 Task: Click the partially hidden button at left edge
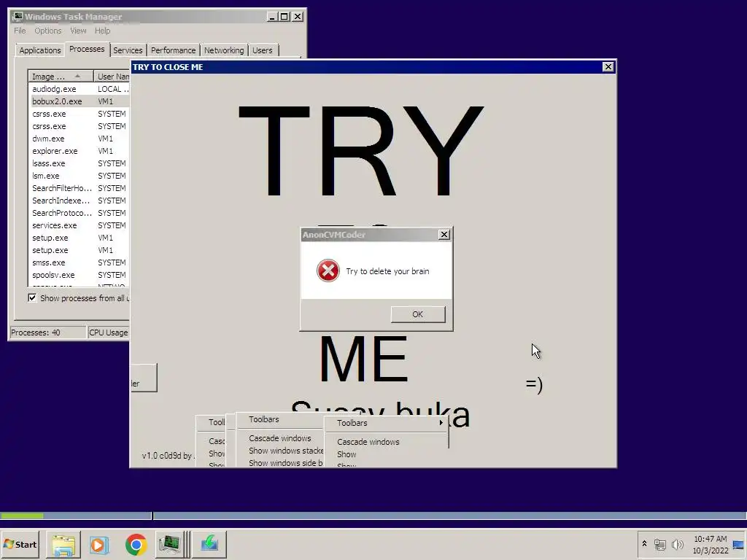144,378
